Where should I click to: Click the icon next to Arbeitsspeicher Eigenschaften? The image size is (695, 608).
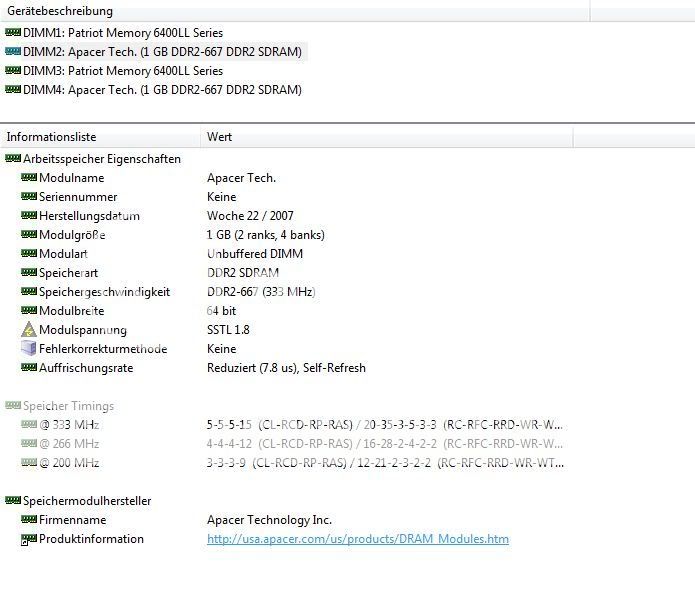13,159
